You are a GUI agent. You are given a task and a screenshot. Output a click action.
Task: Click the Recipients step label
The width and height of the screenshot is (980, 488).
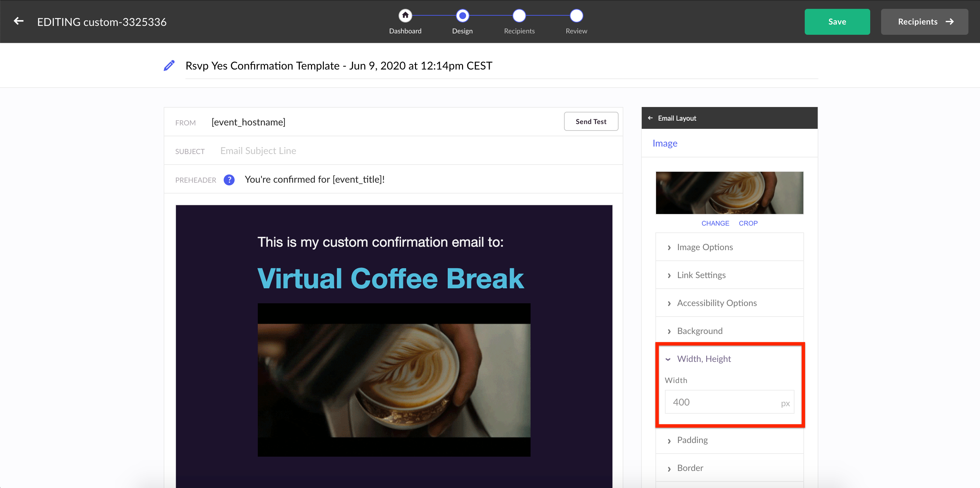coord(519,31)
